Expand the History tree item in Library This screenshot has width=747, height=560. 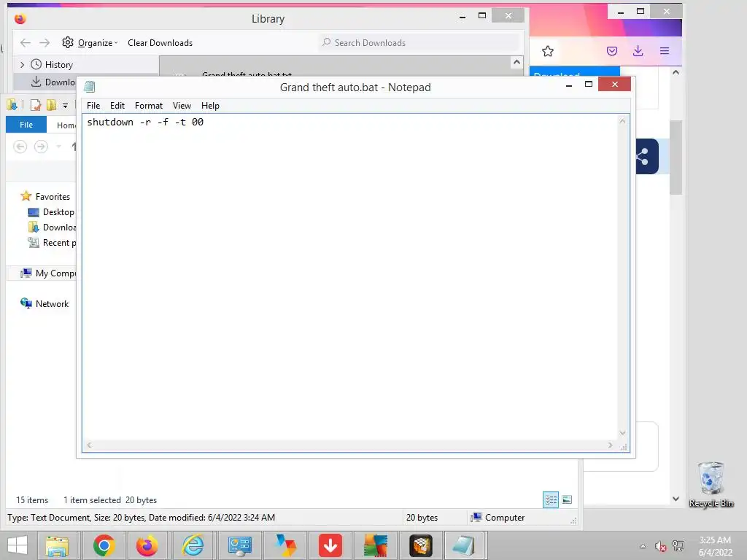pos(22,65)
